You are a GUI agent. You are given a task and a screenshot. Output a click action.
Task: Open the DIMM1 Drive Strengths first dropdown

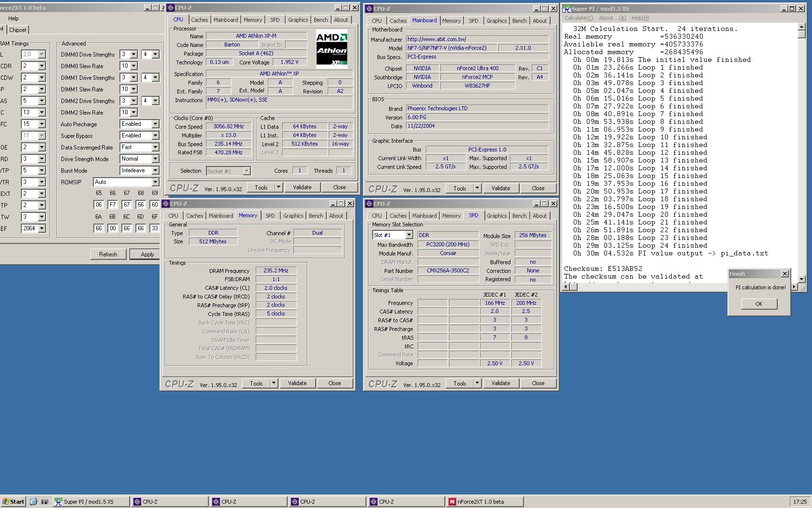(x=133, y=78)
